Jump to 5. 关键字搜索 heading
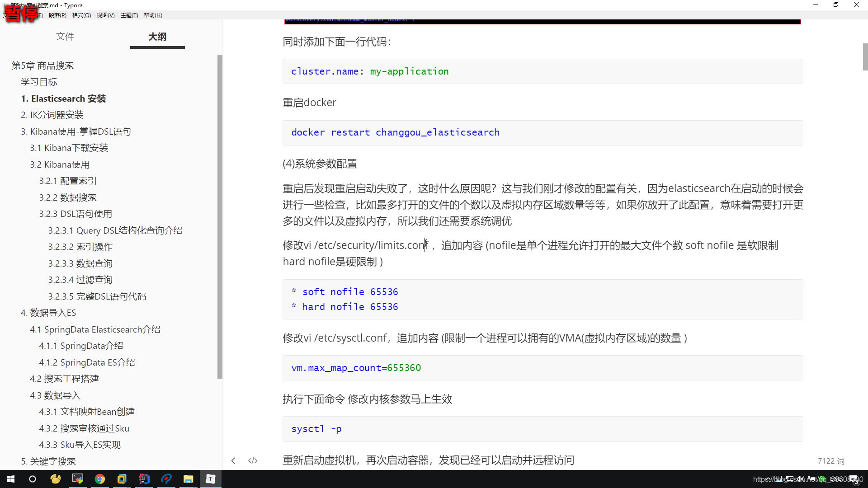Viewport: 868px width, 488px height. point(48,461)
